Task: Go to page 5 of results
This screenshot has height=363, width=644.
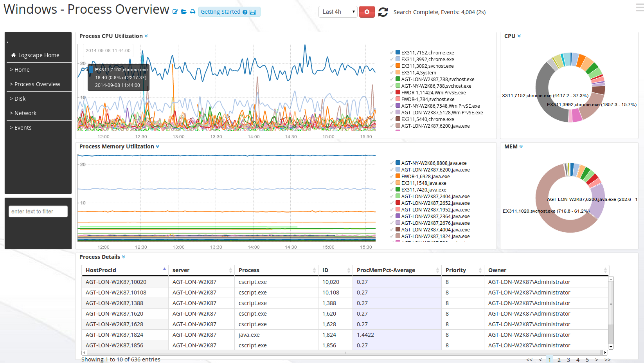Action: [x=587, y=359]
